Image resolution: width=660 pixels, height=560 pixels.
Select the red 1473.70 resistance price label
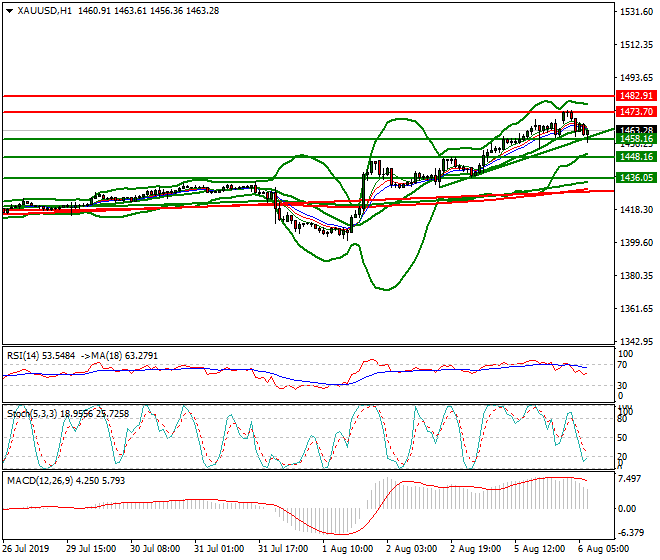click(636, 112)
